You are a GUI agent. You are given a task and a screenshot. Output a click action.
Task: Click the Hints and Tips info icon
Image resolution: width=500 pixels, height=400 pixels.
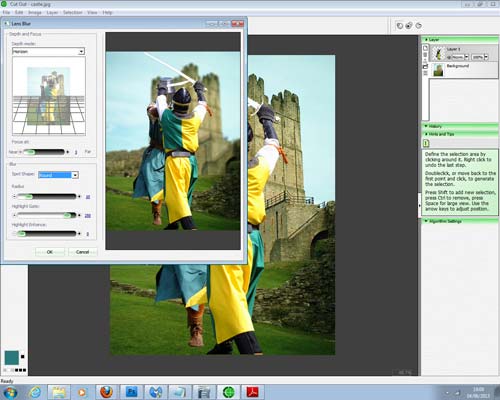click(x=426, y=143)
